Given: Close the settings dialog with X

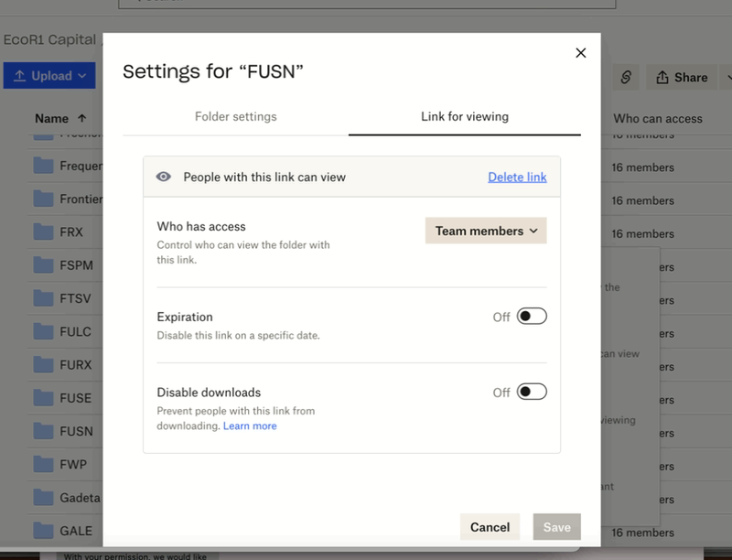Looking at the screenshot, I should (x=580, y=53).
